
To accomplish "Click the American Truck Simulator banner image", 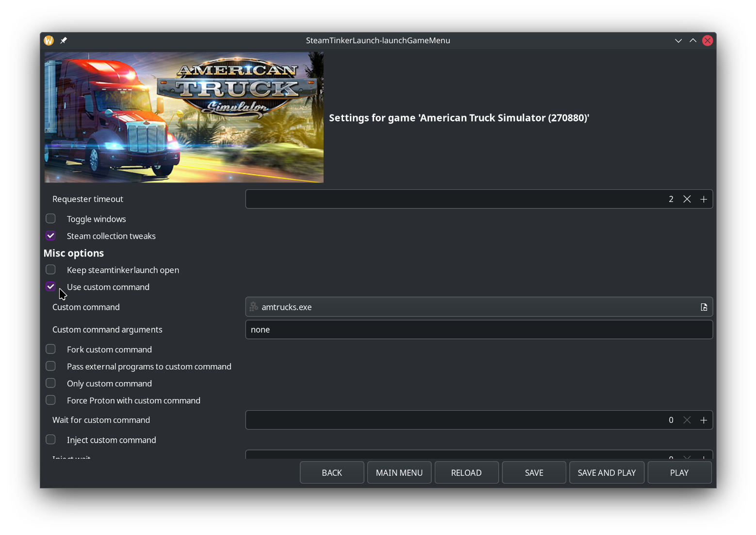I will [x=184, y=117].
